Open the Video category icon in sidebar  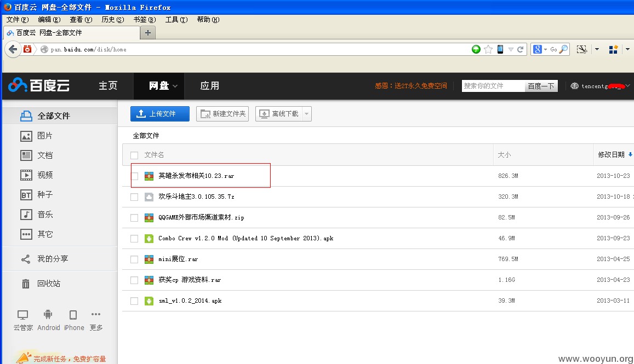(x=26, y=175)
